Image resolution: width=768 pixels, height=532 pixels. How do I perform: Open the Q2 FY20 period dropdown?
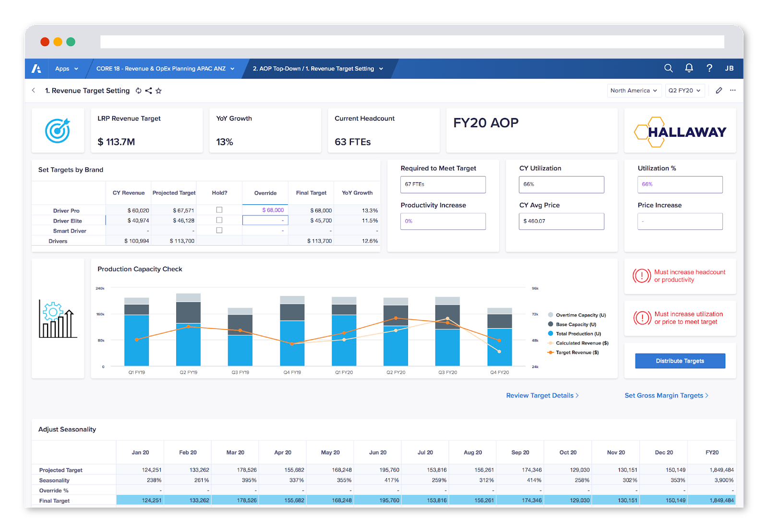[x=685, y=90]
